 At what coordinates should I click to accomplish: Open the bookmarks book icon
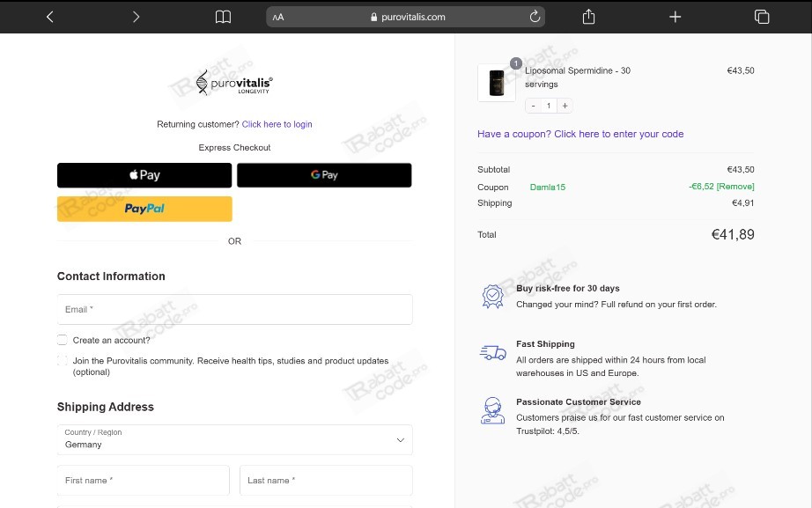pos(223,17)
